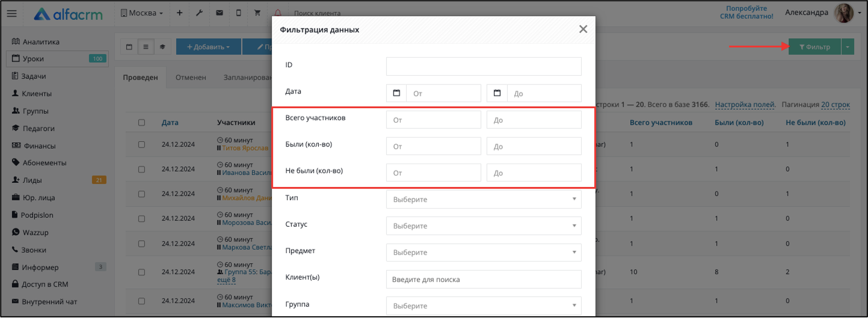Open Абонементы in sidebar
Image resolution: width=868 pixels, height=318 pixels.
(x=39, y=162)
